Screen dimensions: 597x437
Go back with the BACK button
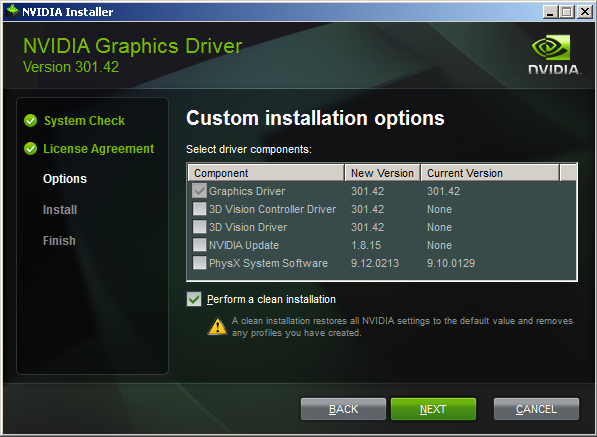[x=343, y=409]
